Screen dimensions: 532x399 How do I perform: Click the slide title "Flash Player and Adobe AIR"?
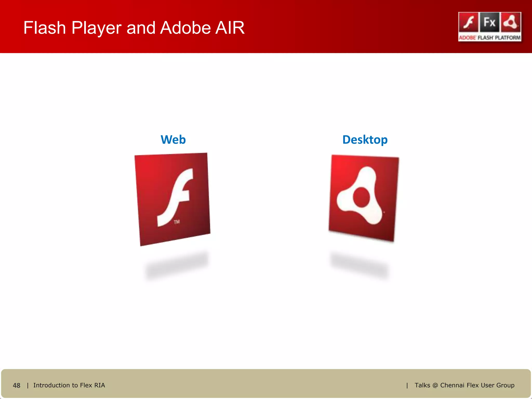tap(134, 28)
